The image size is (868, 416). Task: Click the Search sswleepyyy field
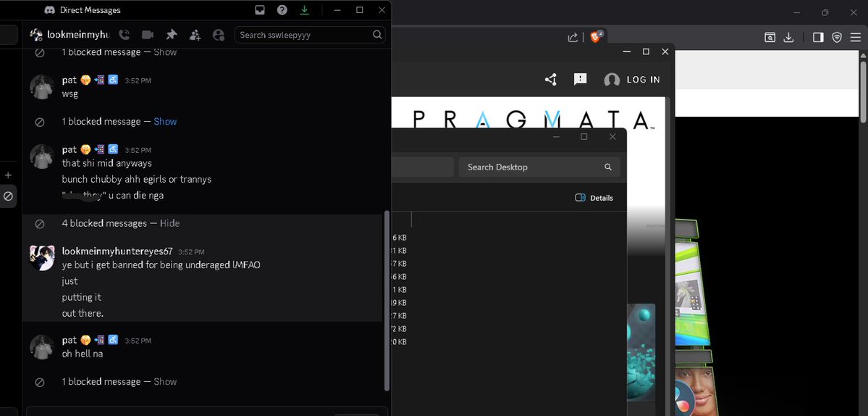(x=310, y=35)
